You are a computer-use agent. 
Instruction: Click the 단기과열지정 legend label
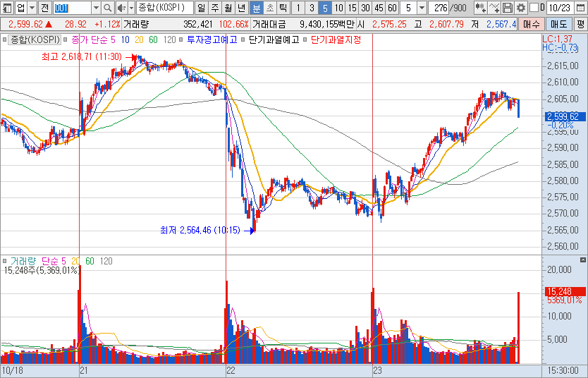point(336,39)
